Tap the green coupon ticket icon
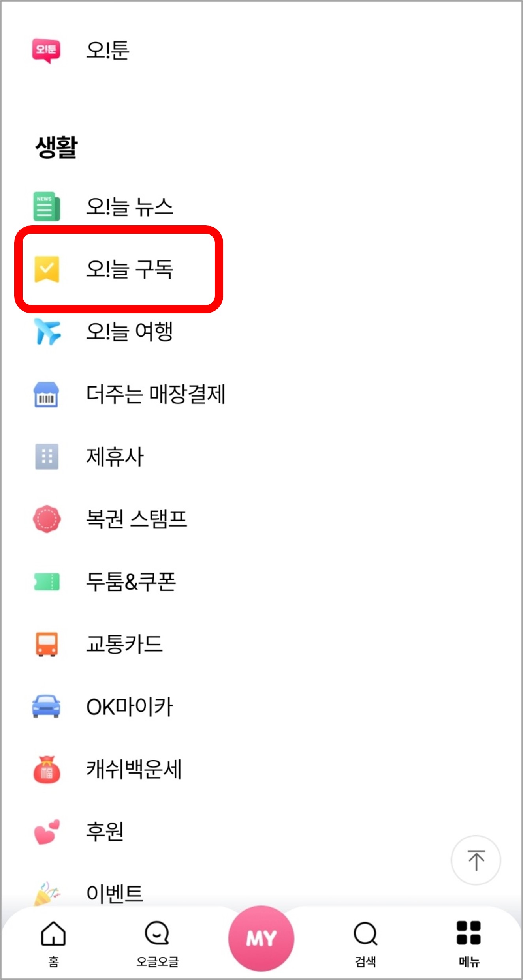523x980 pixels. point(47,581)
